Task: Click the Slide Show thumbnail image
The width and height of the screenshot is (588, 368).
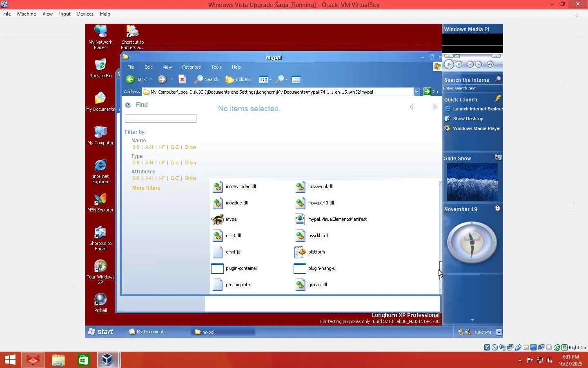Action: pos(472,182)
